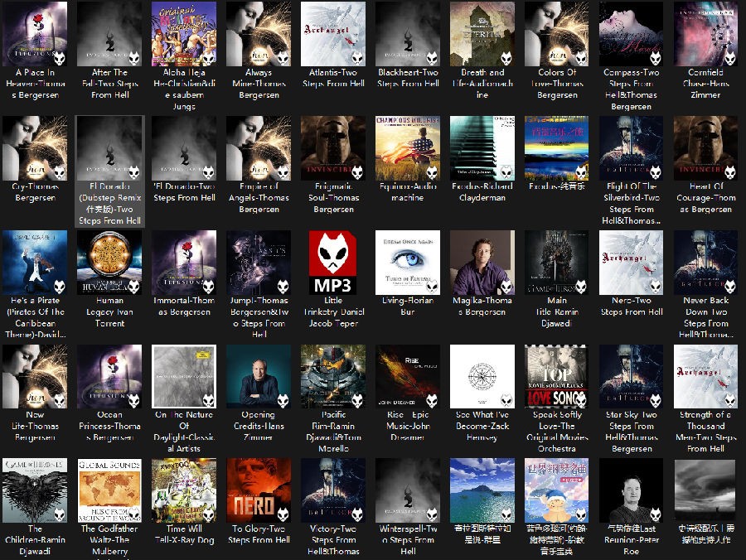The height and width of the screenshot is (560, 746).
Task: Select Speak Softly Love file icon
Action: click(557, 376)
